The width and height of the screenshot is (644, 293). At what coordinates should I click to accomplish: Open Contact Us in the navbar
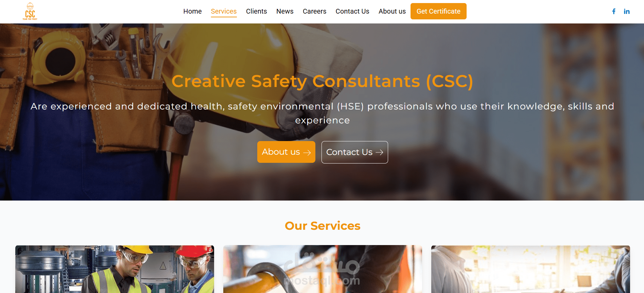tap(352, 11)
